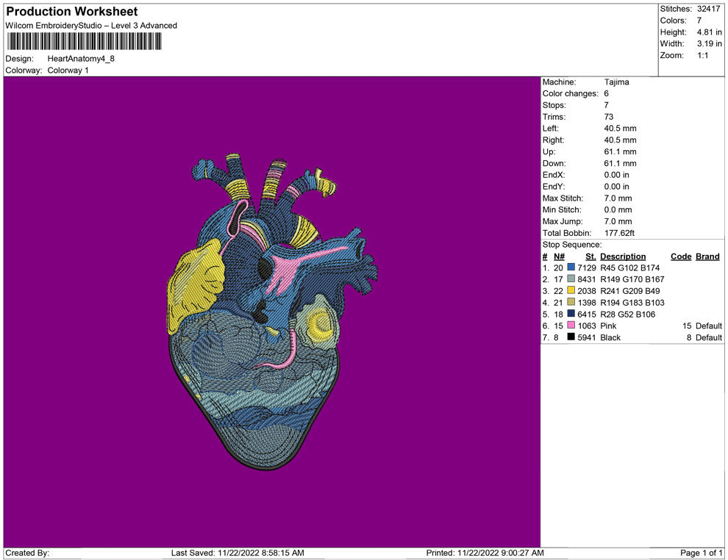
Task: Click the Brand column header
Action: (707, 256)
